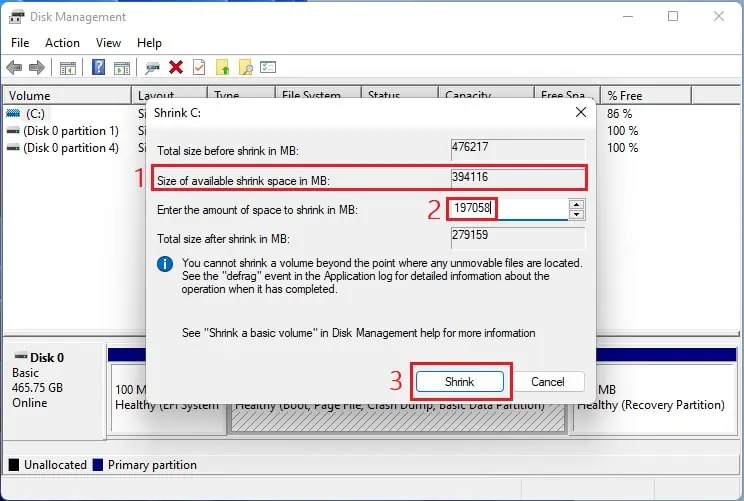The height and width of the screenshot is (501, 744).
Task: Click the Free Space column header
Action: click(x=567, y=94)
